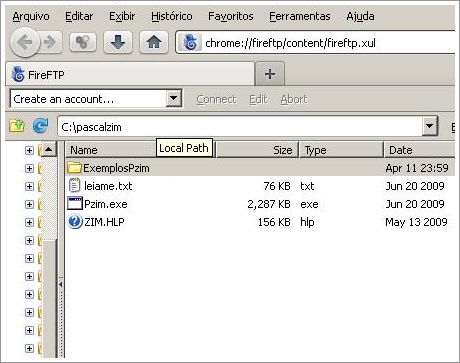Image resolution: width=460 pixels, height=363 pixels.
Task: Open the local path history dropdown arrow
Action: pos(430,126)
